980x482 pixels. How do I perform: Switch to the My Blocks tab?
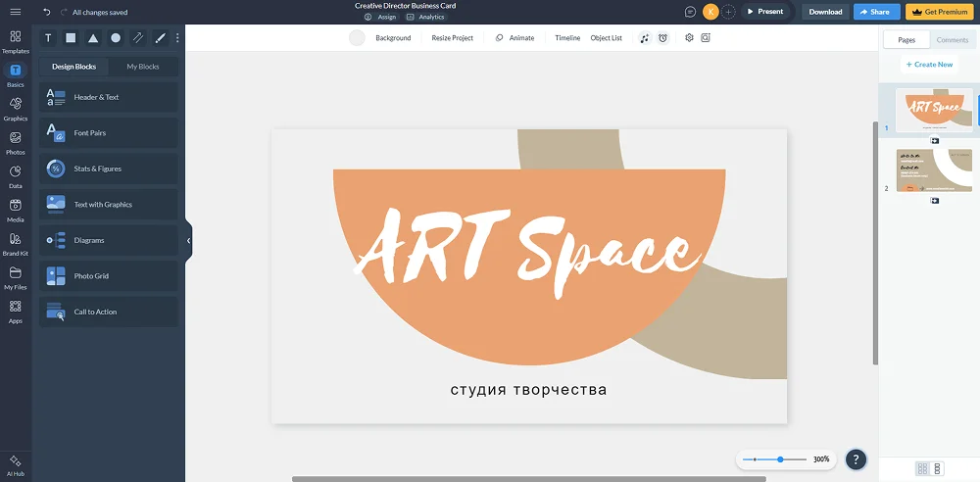(x=143, y=67)
